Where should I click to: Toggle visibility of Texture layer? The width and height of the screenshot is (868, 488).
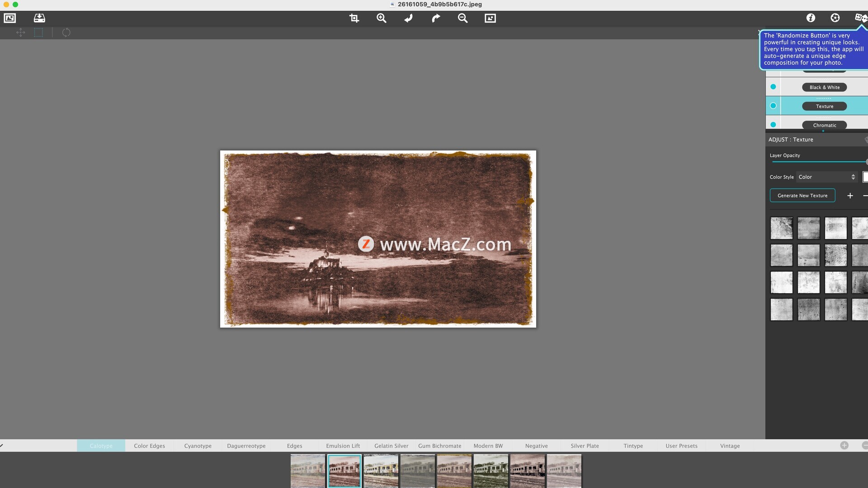(773, 106)
